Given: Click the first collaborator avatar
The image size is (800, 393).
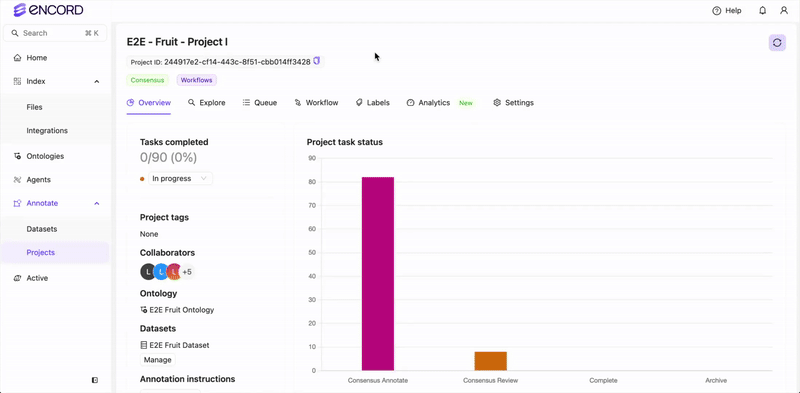Looking at the screenshot, I should pos(147,272).
